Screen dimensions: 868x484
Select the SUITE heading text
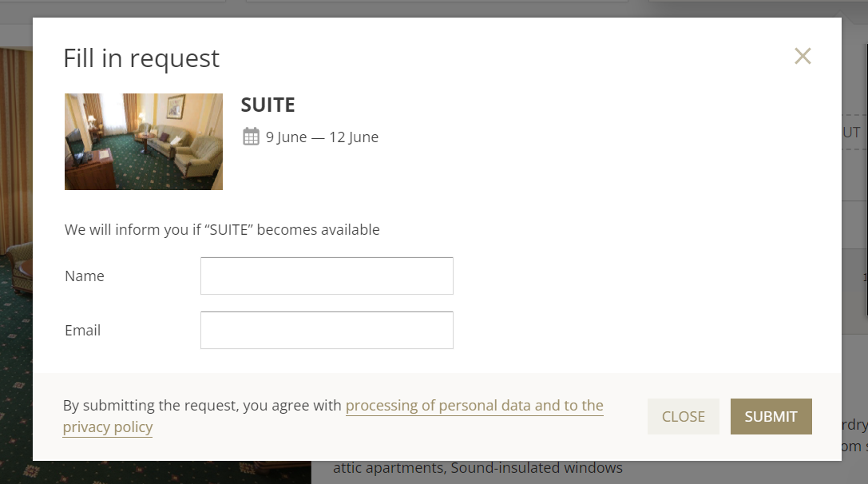point(268,105)
